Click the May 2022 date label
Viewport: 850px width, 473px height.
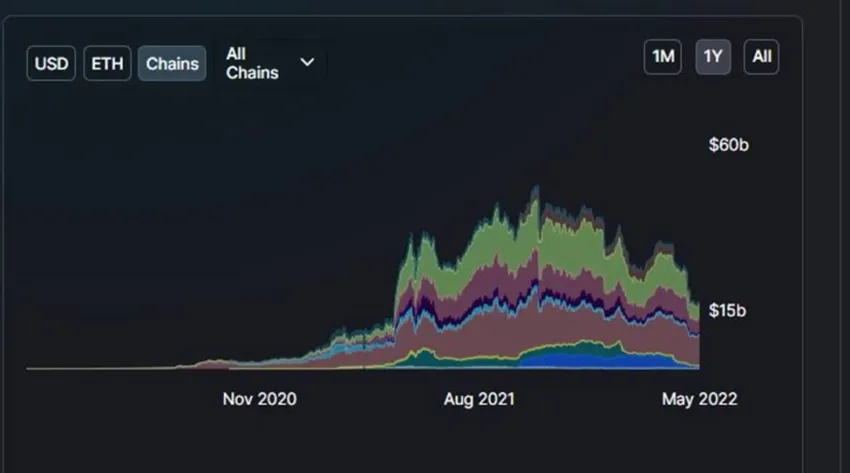[x=699, y=399]
